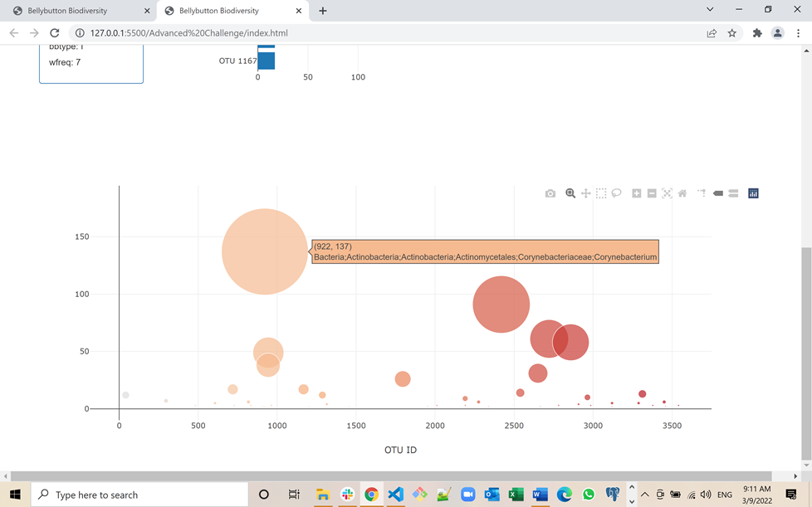Expand hidden icons in the system tray
Image resolution: width=812 pixels, height=507 pixels.
pos(645,495)
